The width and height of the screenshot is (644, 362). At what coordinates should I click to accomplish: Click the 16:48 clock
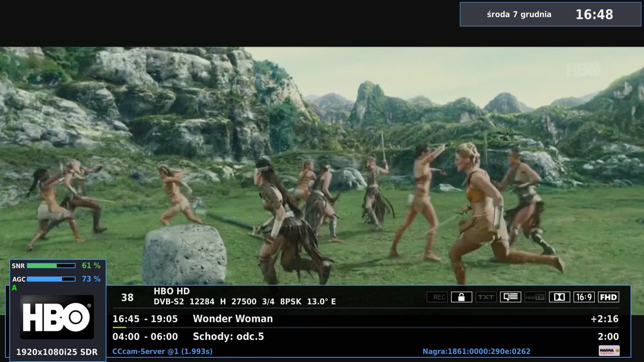(x=594, y=15)
